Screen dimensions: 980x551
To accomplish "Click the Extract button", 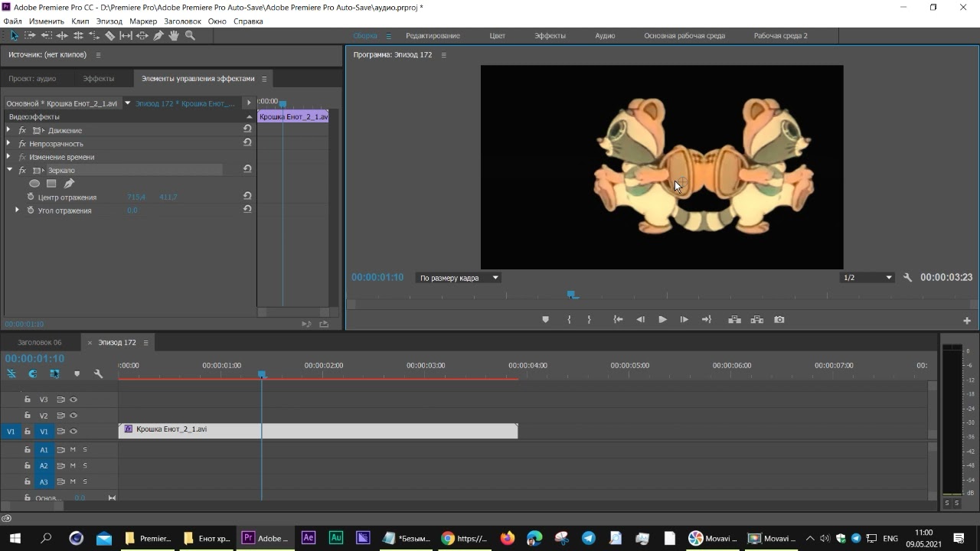I will (757, 320).
